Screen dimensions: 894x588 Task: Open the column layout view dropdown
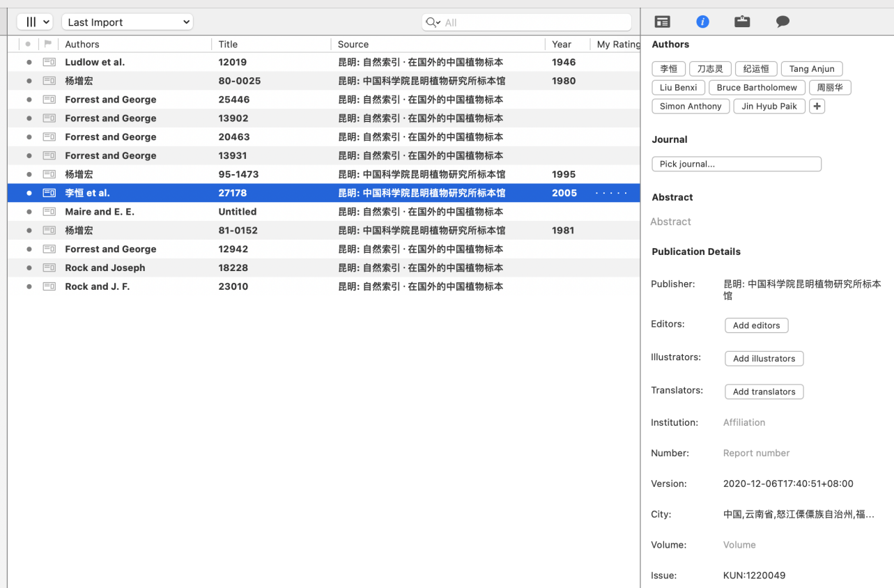click(35, 22)
